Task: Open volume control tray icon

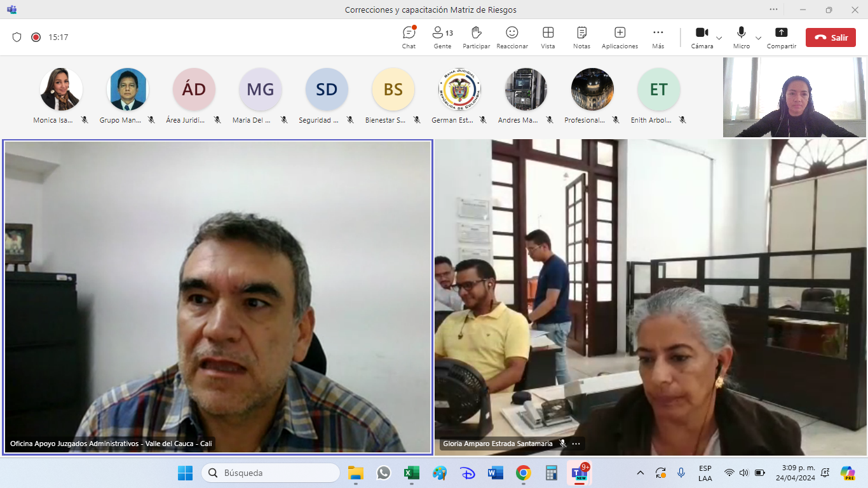Action: tap(744, 473)
